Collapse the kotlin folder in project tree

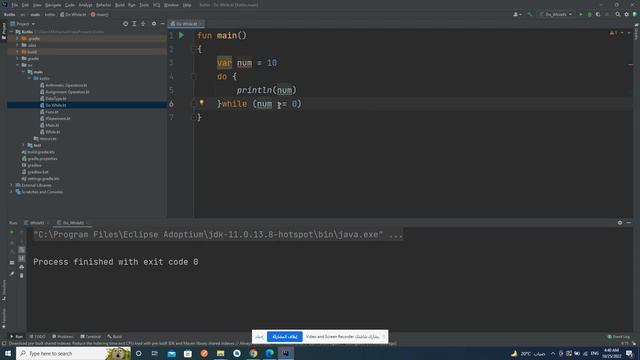tap(29, 78)
